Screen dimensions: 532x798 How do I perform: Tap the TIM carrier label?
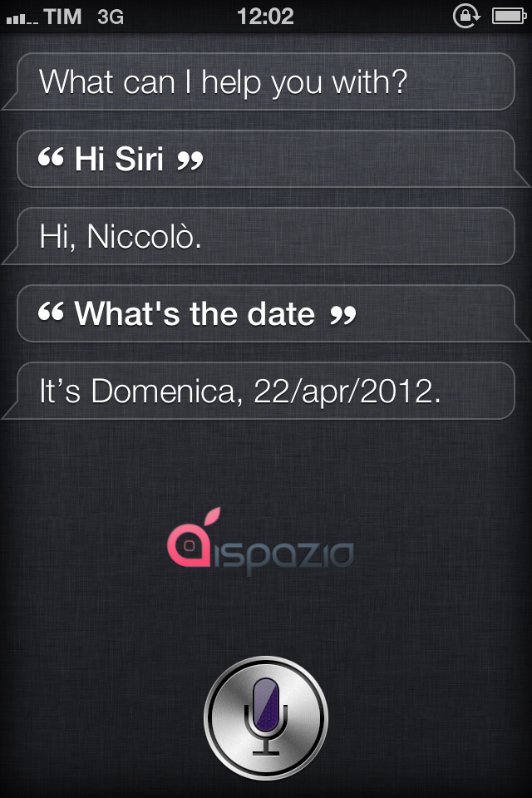[62, 16]
